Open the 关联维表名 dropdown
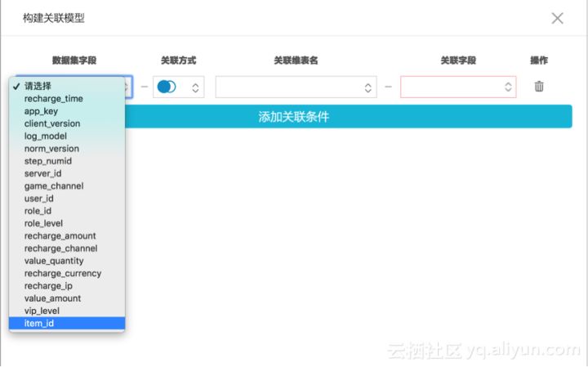Screen dimensions: 588x367 coord(296,87)
